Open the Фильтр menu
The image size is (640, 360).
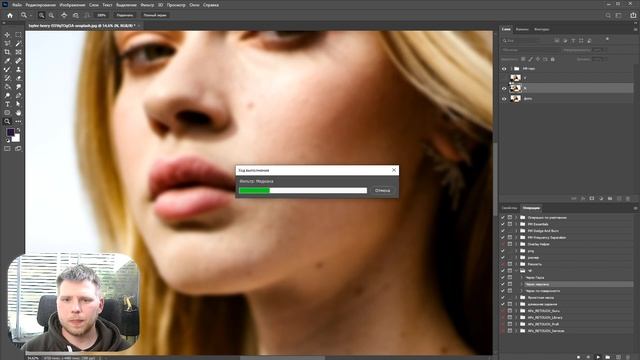[x=147, y=5]
